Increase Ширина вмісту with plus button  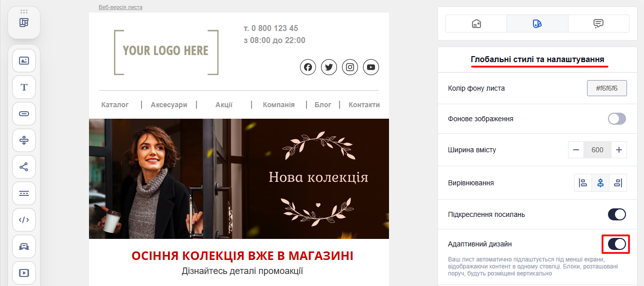pyautogui.click(x=618, y=150)
